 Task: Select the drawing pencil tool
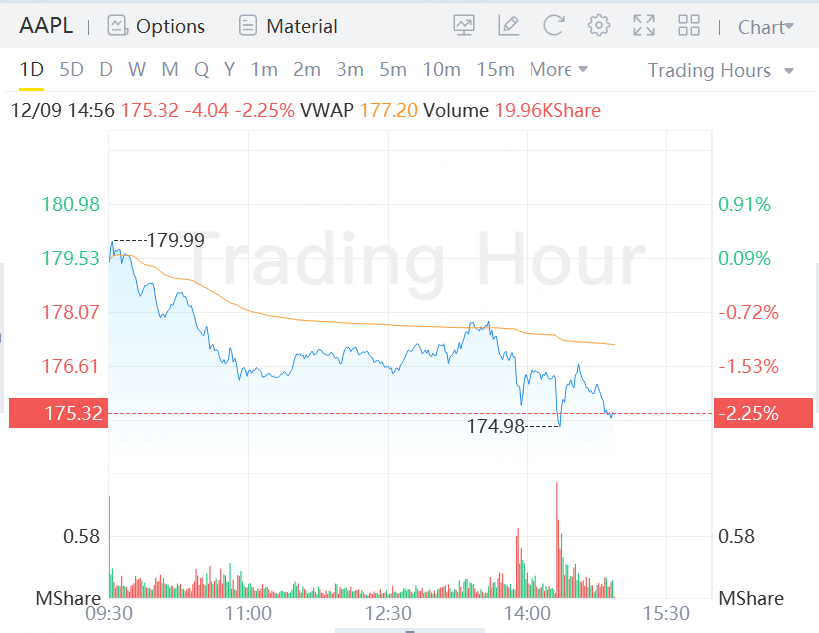509,26
